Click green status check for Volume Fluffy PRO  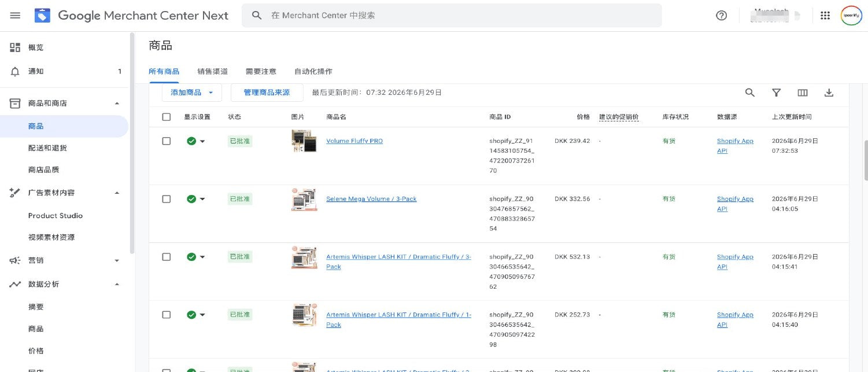pyautogui.click(x=191, y=141)
